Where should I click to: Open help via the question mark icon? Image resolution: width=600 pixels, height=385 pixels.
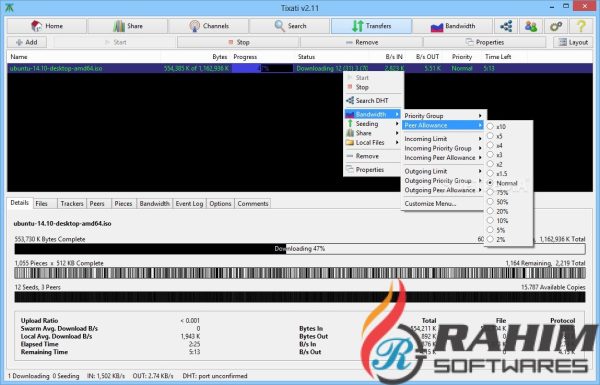[x=581, y=26]
